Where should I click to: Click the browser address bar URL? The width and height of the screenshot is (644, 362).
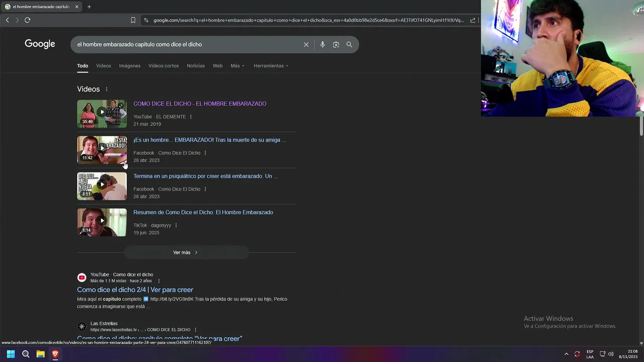308,20
